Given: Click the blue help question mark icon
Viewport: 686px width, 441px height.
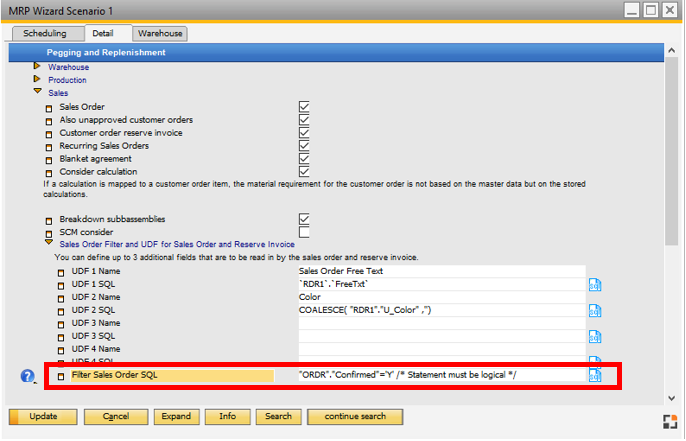Looking at the screenshot, I should [28, 376].
